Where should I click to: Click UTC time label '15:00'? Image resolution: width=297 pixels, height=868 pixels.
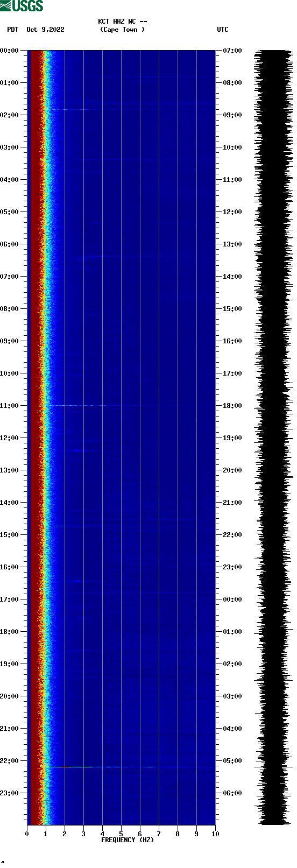pos(232,309)
